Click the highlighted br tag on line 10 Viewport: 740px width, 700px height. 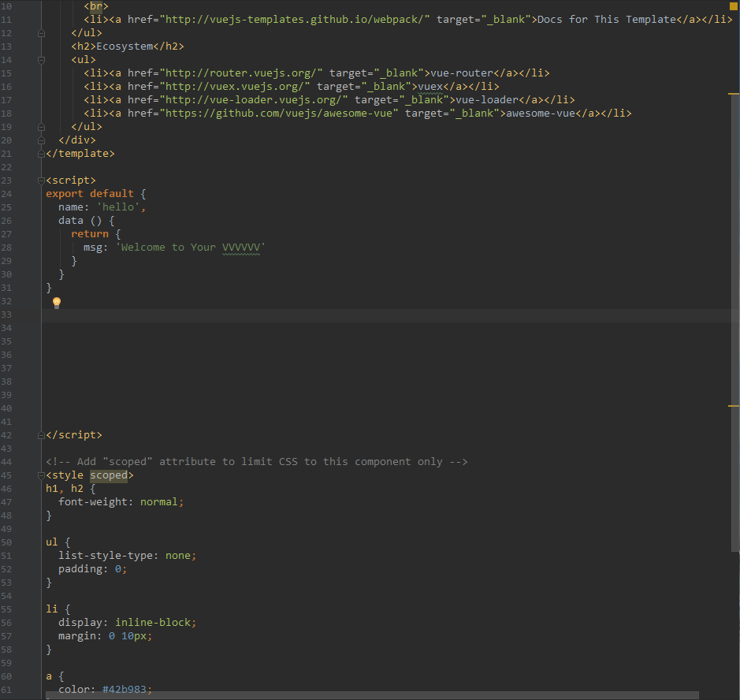click(96, 6)
